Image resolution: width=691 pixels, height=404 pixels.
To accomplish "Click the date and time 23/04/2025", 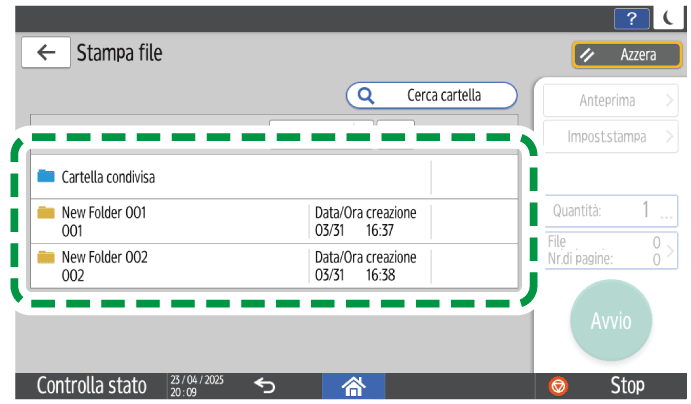I will (197, 386).
